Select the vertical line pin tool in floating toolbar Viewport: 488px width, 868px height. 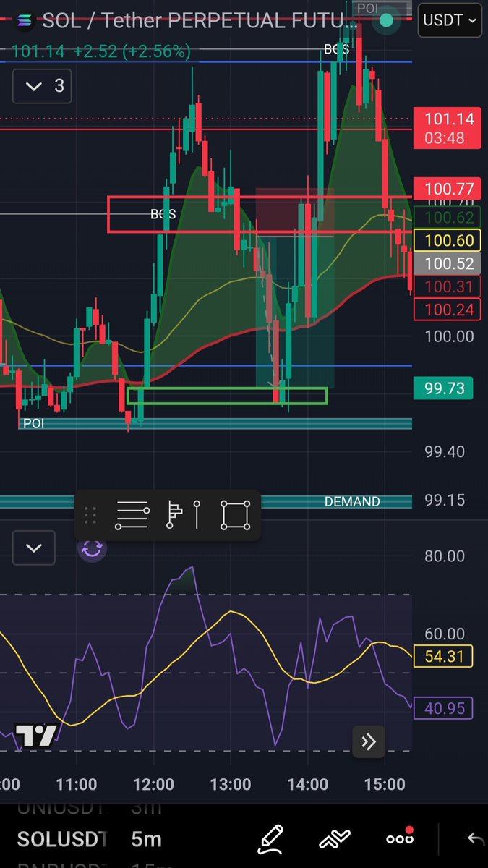[197, 516]
